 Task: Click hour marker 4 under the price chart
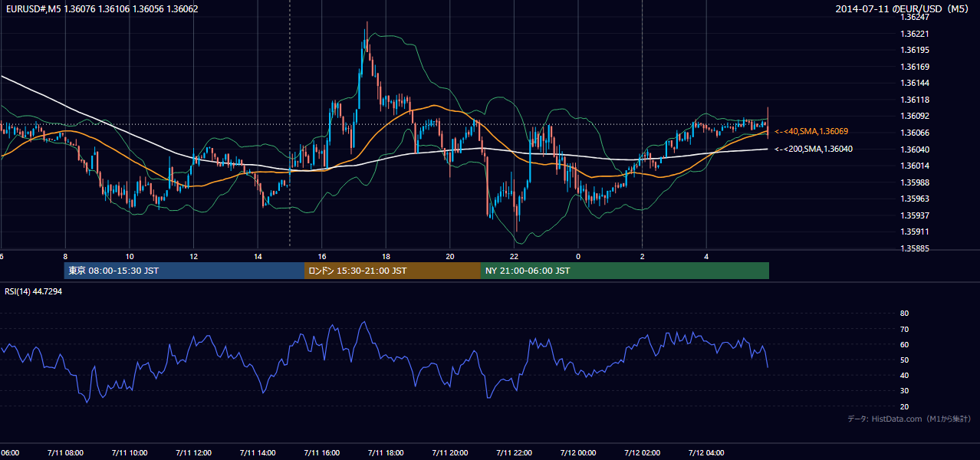(x=706, y=256)
